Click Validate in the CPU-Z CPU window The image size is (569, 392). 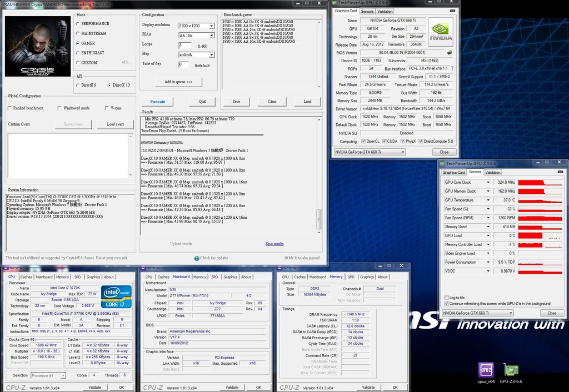click(x=94, y=388)
